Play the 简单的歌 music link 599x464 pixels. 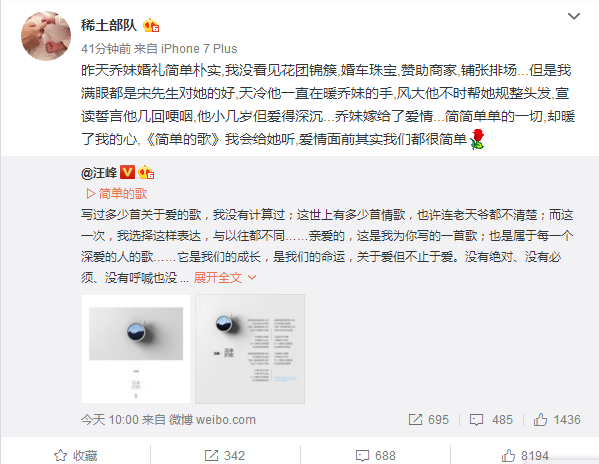tap(117, 194)
